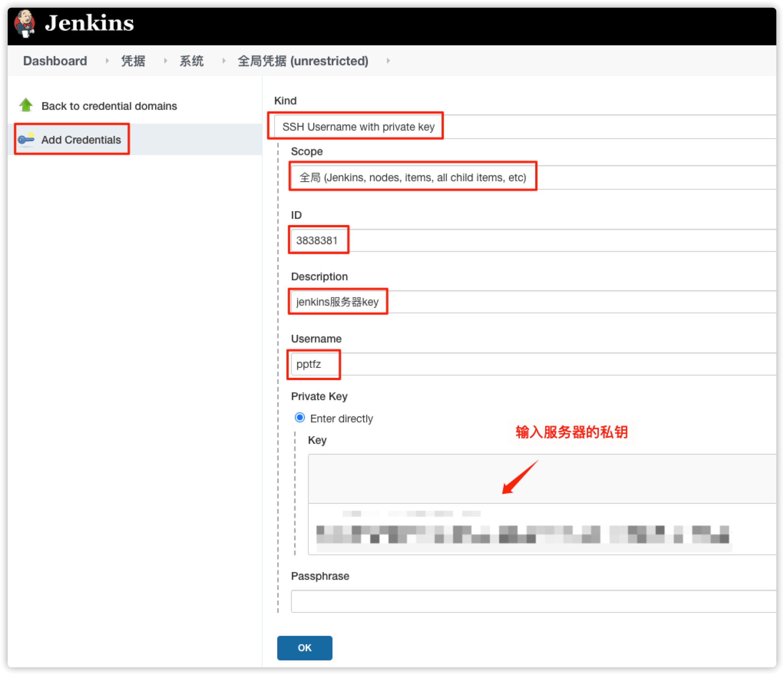This screenshot has width=784, height=675.
Task: Expand arrow after 全局凭据 breadcrumb
Action: pyautogui.click(x=388, y=61)
